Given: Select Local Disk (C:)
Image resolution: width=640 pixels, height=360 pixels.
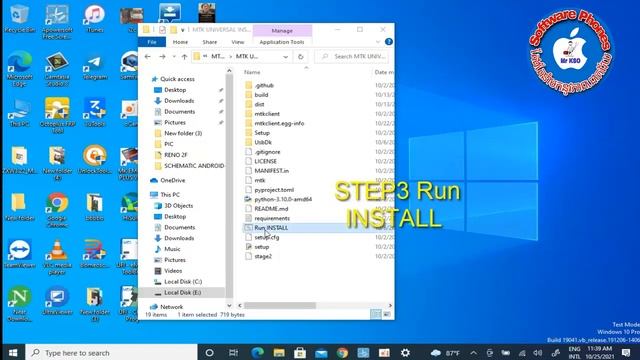Looking at the screenshot, I should click(183, 282).
